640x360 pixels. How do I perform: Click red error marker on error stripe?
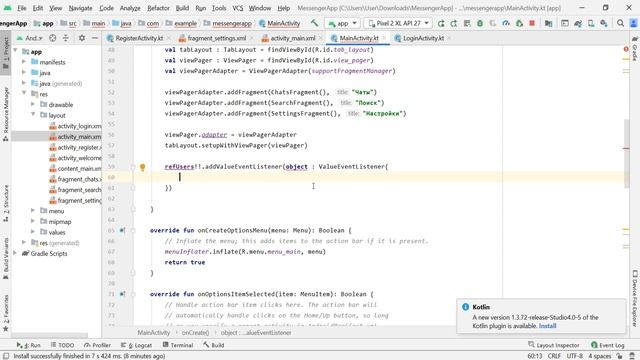click(x=626, y=148)
